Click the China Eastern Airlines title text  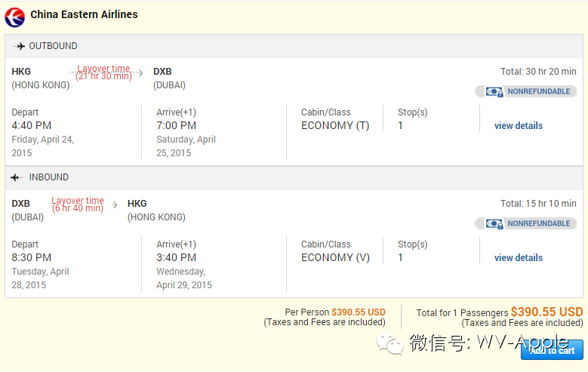(x=84, y=14)
